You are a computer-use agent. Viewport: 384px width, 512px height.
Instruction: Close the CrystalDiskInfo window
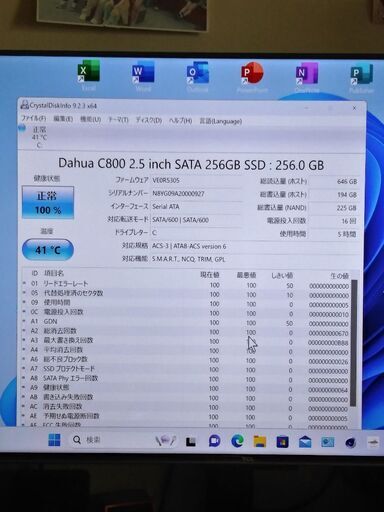(x=354, y=108)
